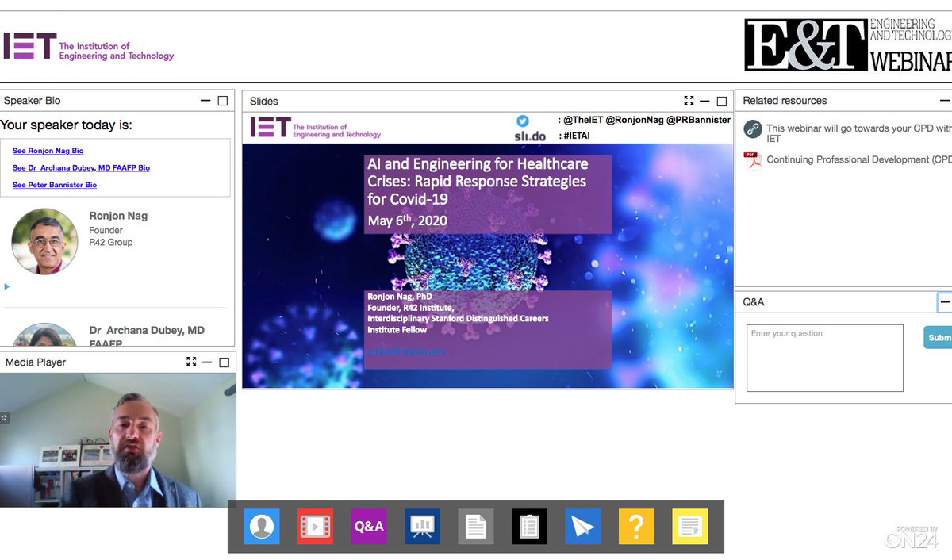Open the Media Player dock icon

315,526
